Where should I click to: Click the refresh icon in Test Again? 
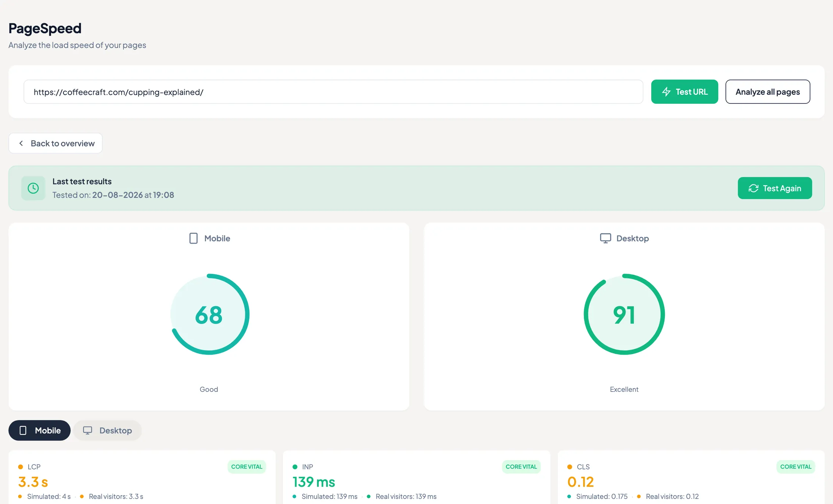click(753, 188)
